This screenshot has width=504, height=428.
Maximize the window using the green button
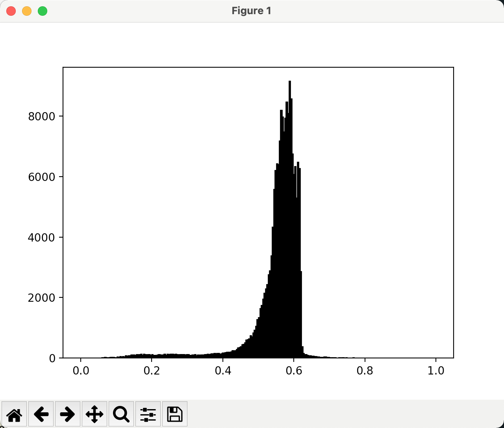43,11
